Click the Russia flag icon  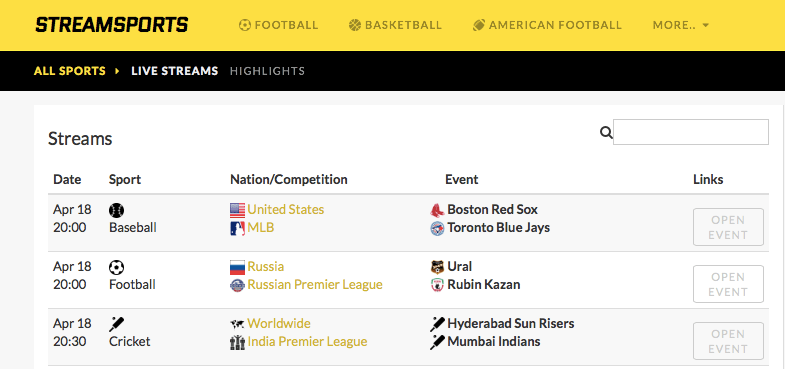click(x=237, y=267)
